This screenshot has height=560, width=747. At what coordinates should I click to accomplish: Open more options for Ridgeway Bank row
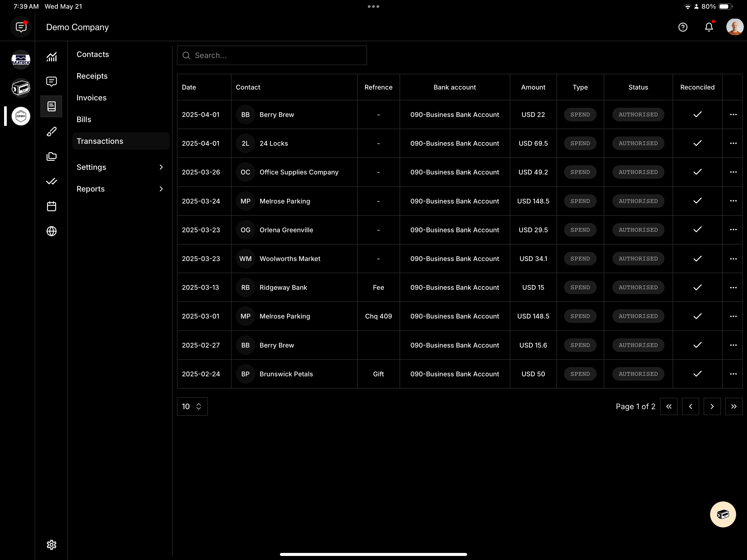click(x=733, y=287)
